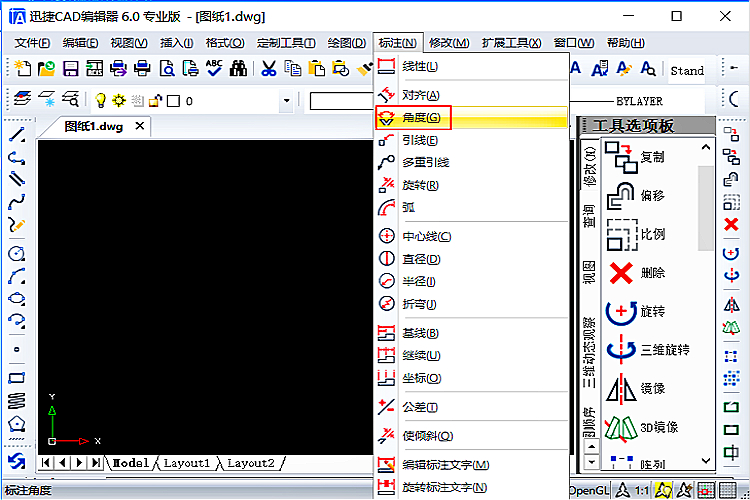Choose 公差(T) tolerance menu item
The height and width of the screenshot is (500, 750).
click(471, 407)
